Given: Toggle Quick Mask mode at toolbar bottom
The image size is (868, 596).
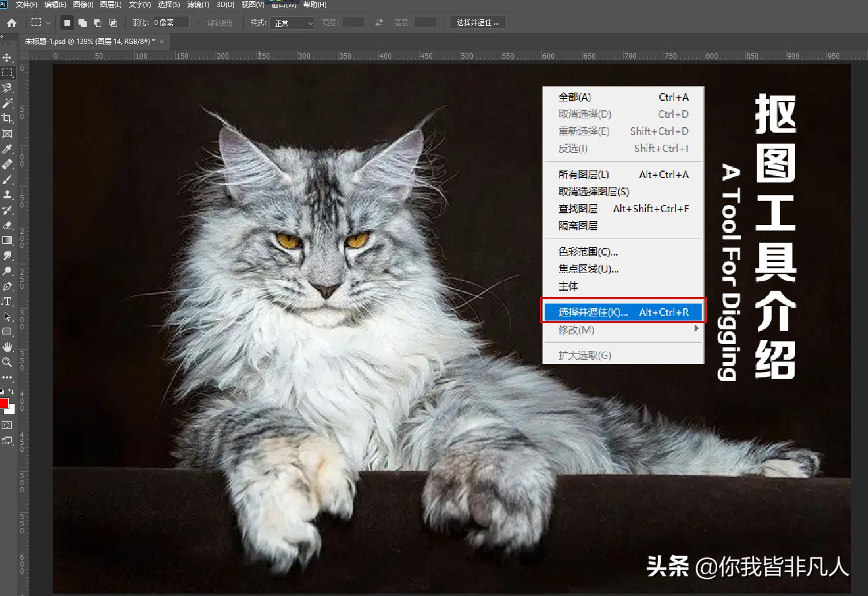Looking at the screenshot, I should click(x=8, y=426).
